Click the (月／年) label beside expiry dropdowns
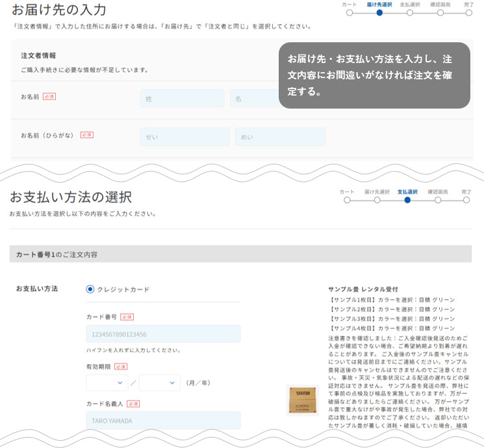This screenshot has height=448, width=484. coord(198,383)
